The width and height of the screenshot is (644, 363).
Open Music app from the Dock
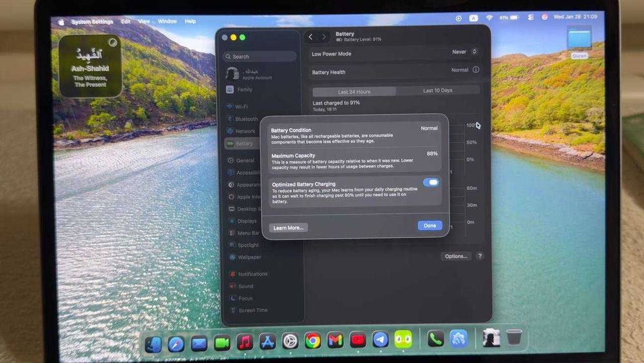[x=245, y=342]
